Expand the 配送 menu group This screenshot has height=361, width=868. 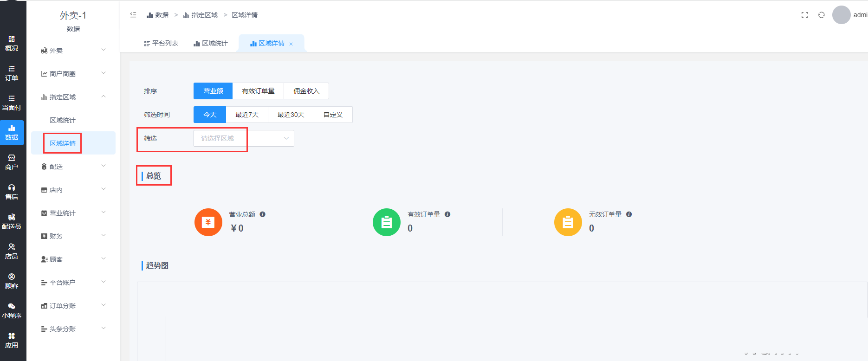[73, 167]
